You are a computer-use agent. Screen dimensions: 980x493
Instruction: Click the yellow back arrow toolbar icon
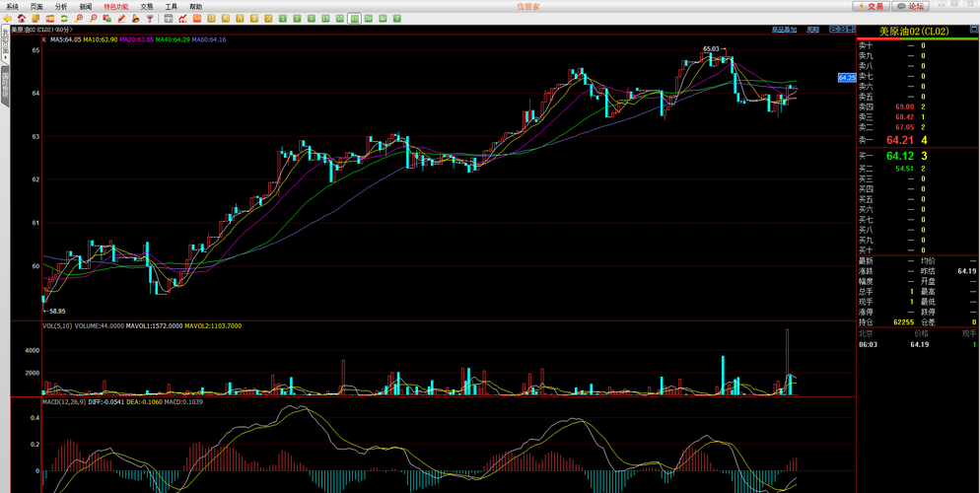point(8,19)
